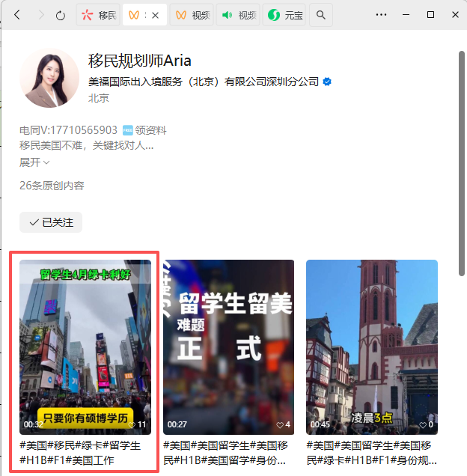Play the 留学生4月绿卡利好 video

85,347
